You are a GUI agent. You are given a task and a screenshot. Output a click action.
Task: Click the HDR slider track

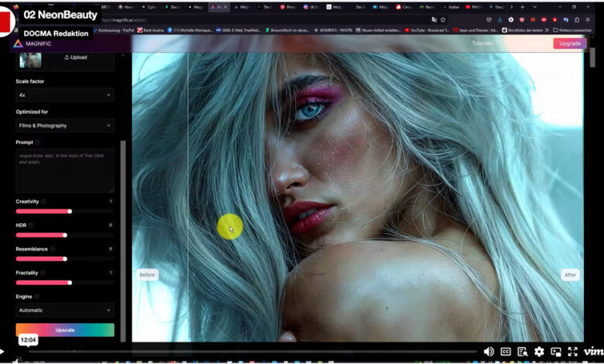tap(65, 235)
